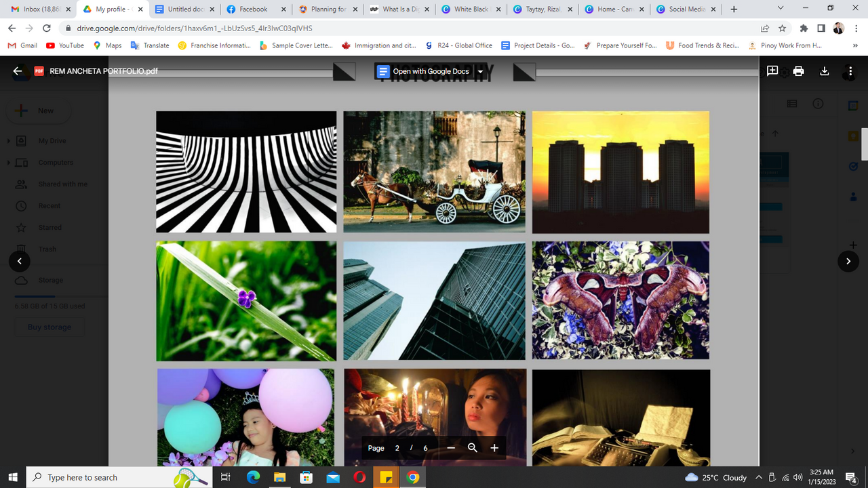Image resolution: width=868 pixels, height=488 pixels.
Task: Open the YouTube bookmark
Action: [65, 45]
